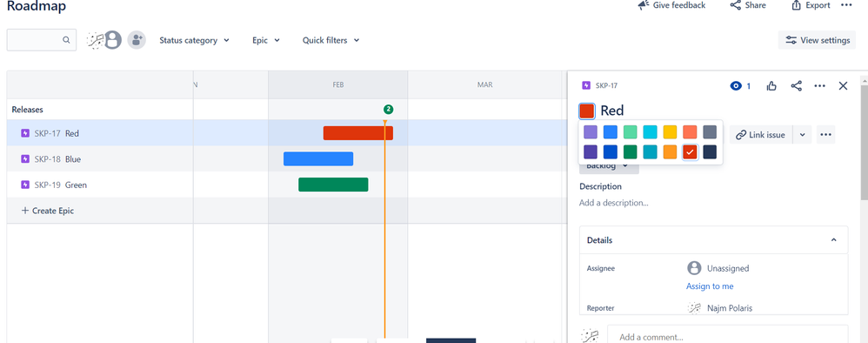Click the Red issue title
Image resolution: width=868 pixels, height=343 pixels.
pos(612,111)
